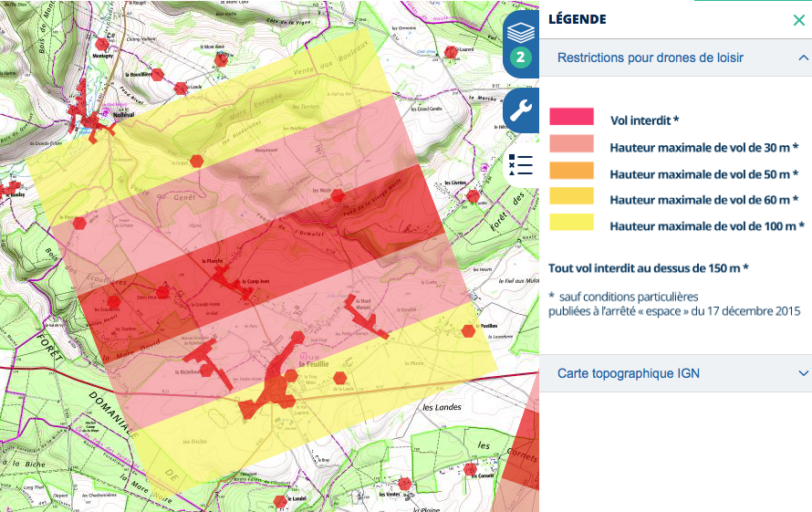Screen dimensions: 812x512
Task: Click the red hexagon near 'les Livrées'
Action: (473, 196)
